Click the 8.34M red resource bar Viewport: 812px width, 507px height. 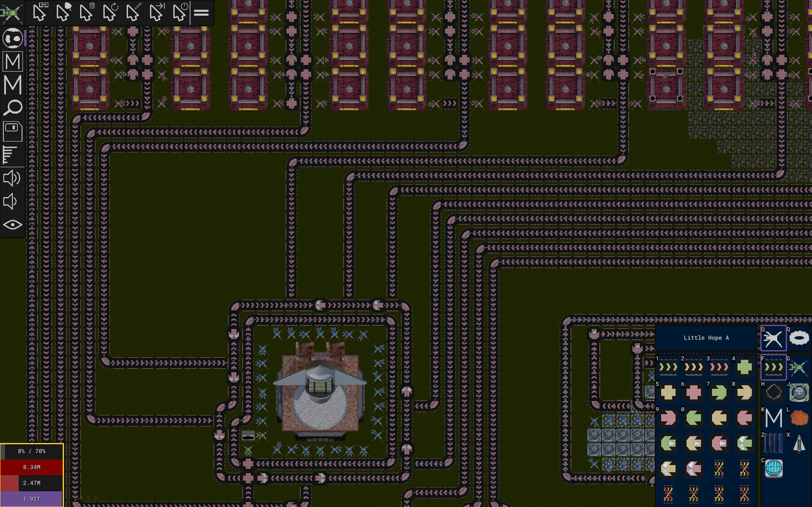point(31,467)
